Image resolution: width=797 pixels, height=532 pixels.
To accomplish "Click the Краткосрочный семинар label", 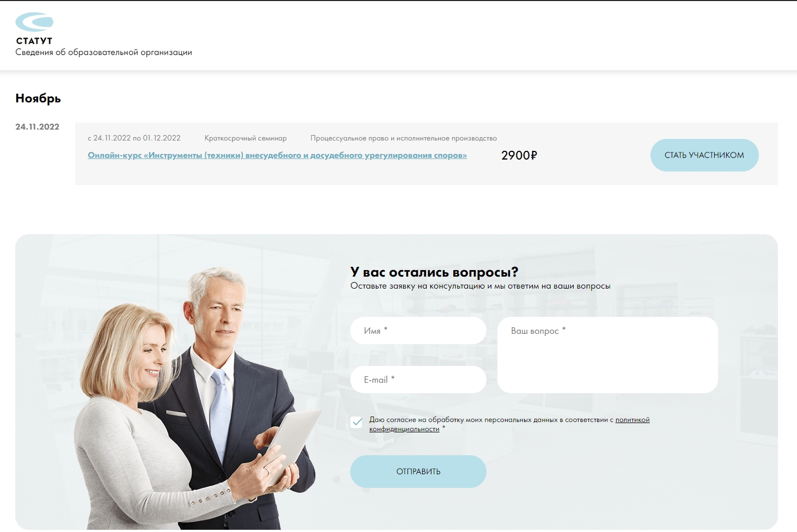I will point(246,138).
